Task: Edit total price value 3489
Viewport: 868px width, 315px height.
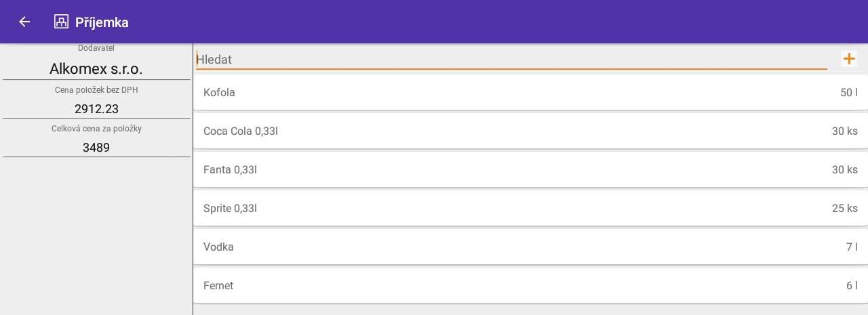Action: point(96,147)
